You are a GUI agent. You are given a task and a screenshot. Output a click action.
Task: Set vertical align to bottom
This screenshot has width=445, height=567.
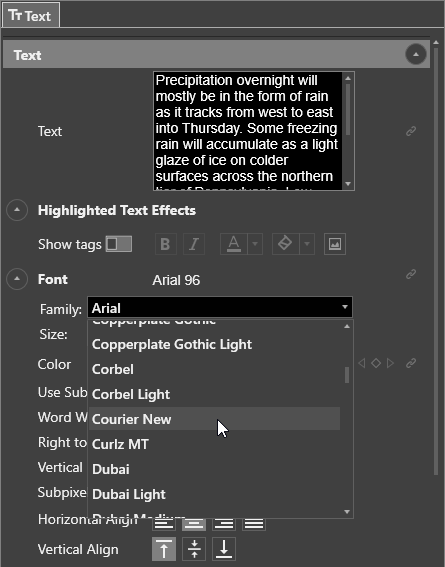pos(224,549)
